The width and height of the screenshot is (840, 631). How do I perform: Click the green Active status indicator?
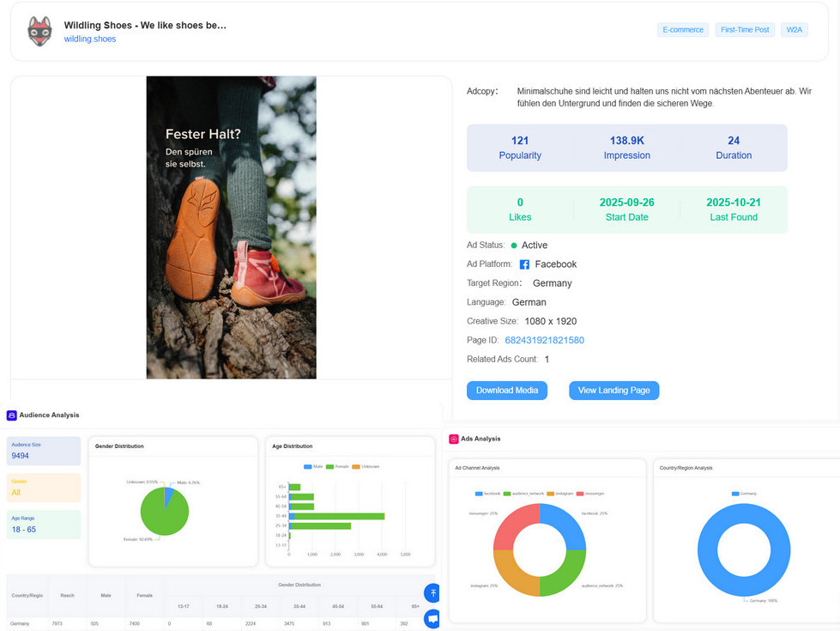[x=512, y=245]
